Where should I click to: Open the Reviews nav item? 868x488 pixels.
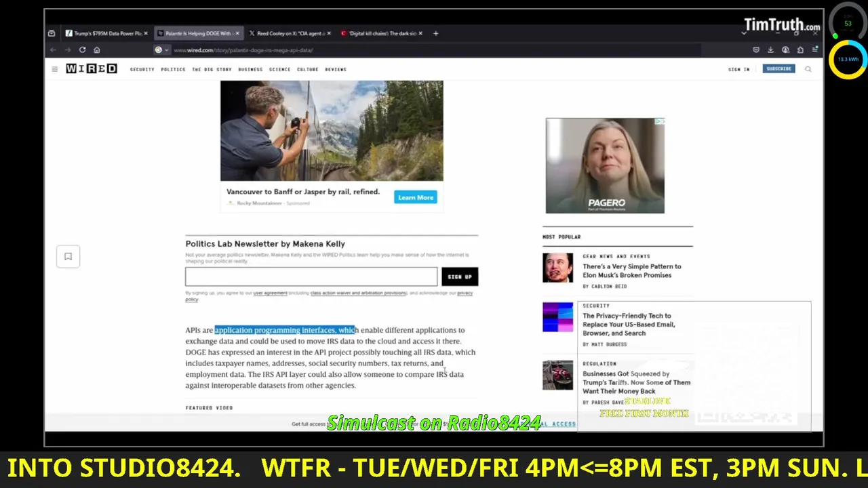tap(336, 69)
